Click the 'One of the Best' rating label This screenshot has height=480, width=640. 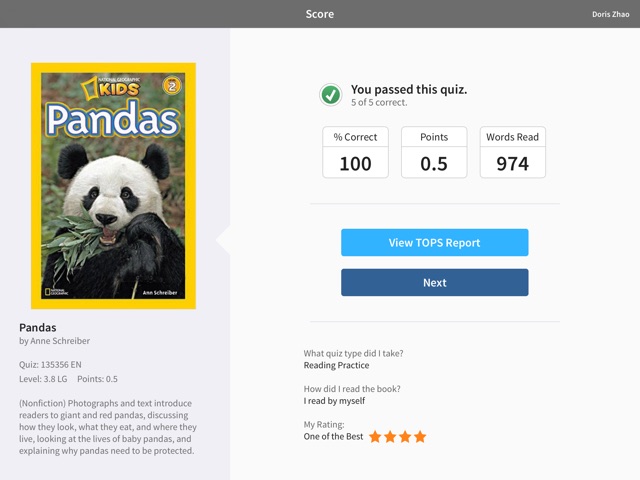[333, 436]
